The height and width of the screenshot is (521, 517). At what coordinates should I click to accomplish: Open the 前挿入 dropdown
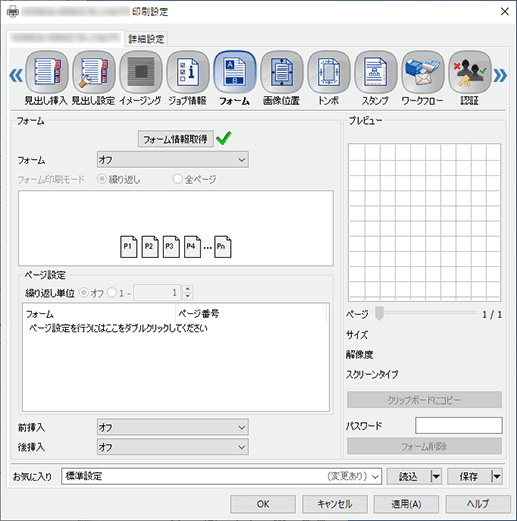[173, 427]
